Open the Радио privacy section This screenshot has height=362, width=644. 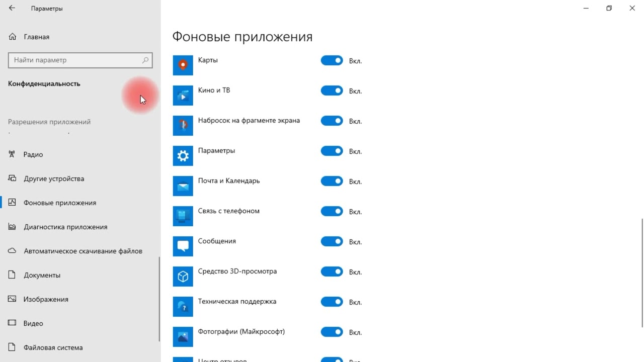click(x=80, y=154)
